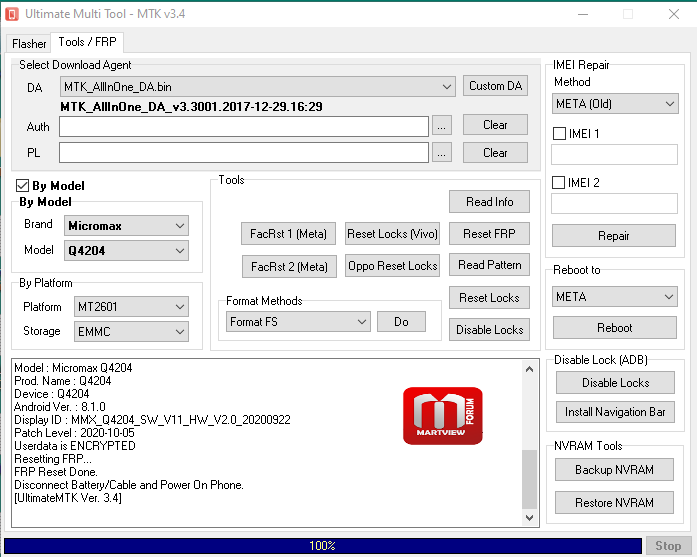Click the Restore NVRAM button
Image resolution: width=697 pixels, height=557 pixels.
[614, 502]
